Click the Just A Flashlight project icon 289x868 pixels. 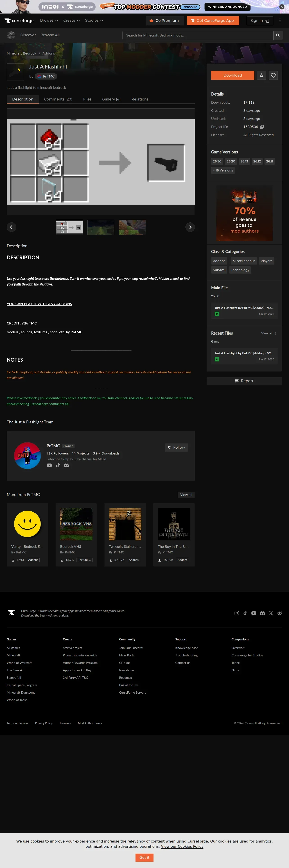(x=15, y=72)
